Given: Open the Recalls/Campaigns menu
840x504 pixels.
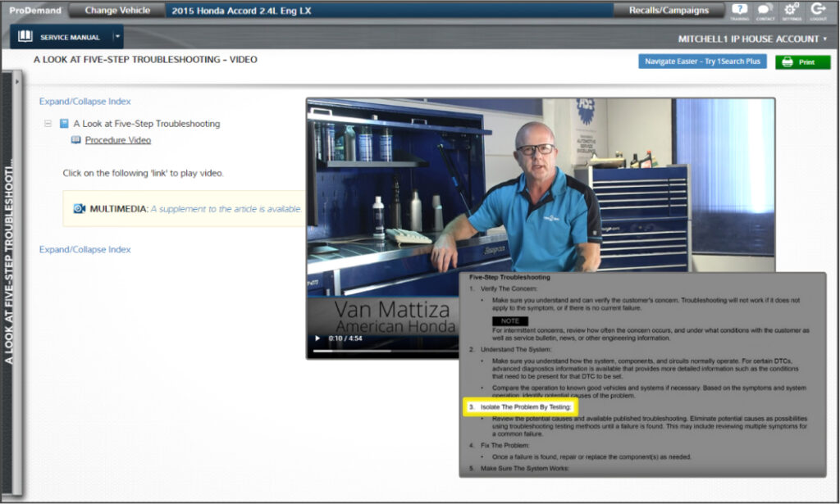Looking at the screenshot, I should tap(669, 10).
